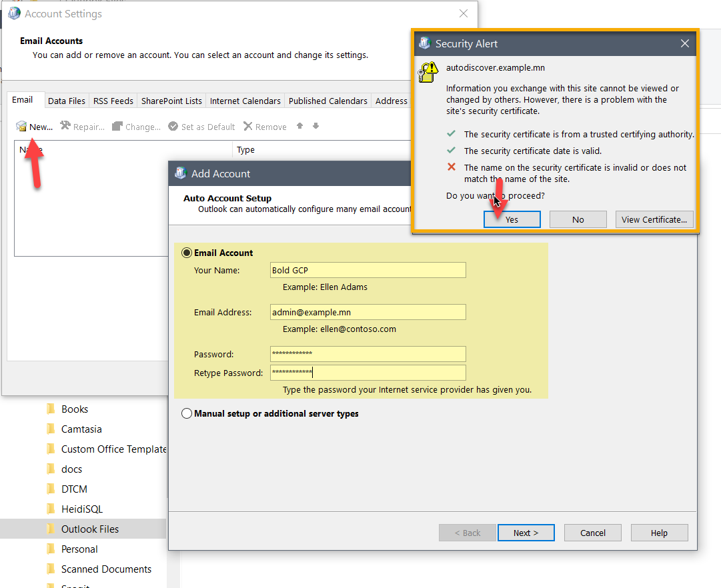This screenshot has width=721, height=588.
Task: Click the Your Name input field
Action: [x=368, y=270]
